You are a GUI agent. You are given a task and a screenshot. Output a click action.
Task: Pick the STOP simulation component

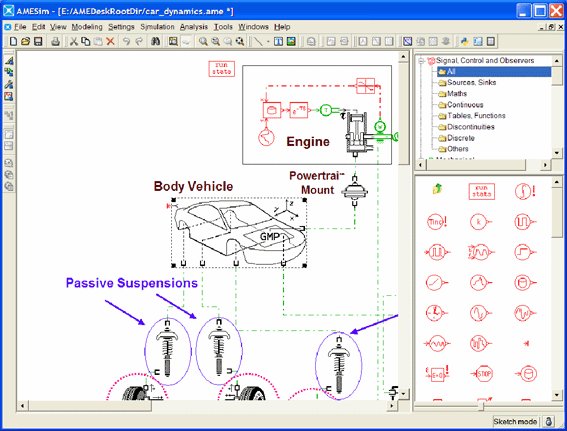point(483,374)
